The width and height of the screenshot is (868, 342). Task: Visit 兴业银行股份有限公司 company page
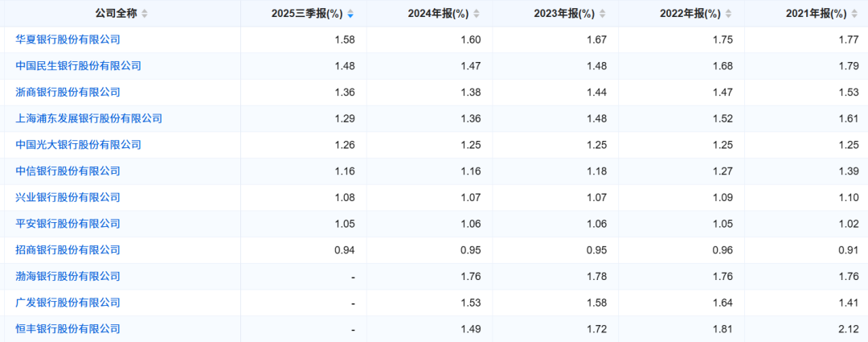click(x=68, y=197)
